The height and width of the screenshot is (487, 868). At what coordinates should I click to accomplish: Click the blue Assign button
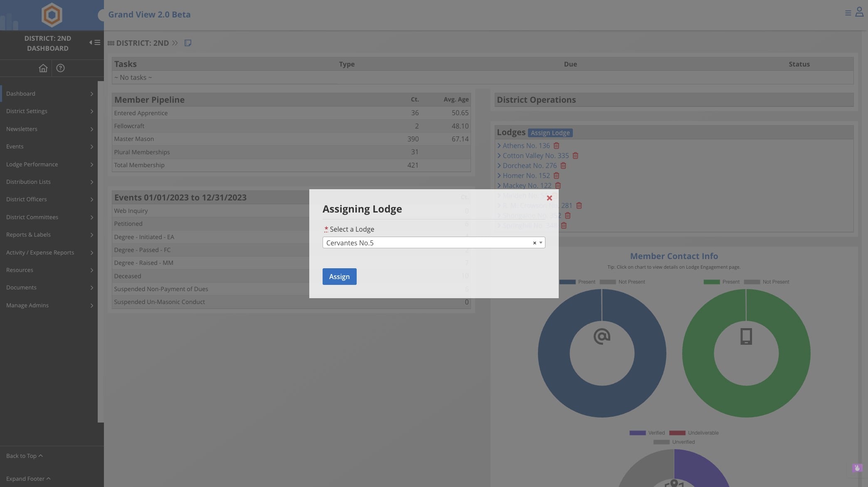tap(339, 277)
